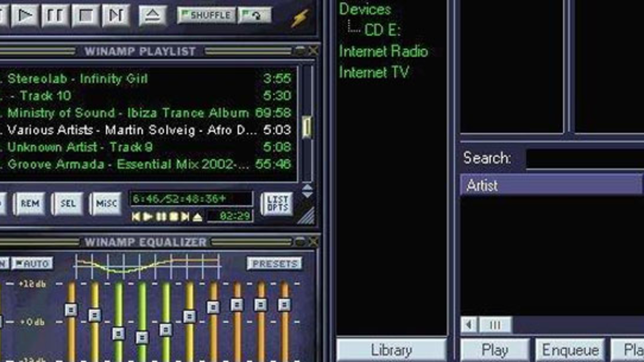Screen dimensions: 644x362
Task: Click the seventh equalizer band slider handle
Action: click(x=213, y=307)
